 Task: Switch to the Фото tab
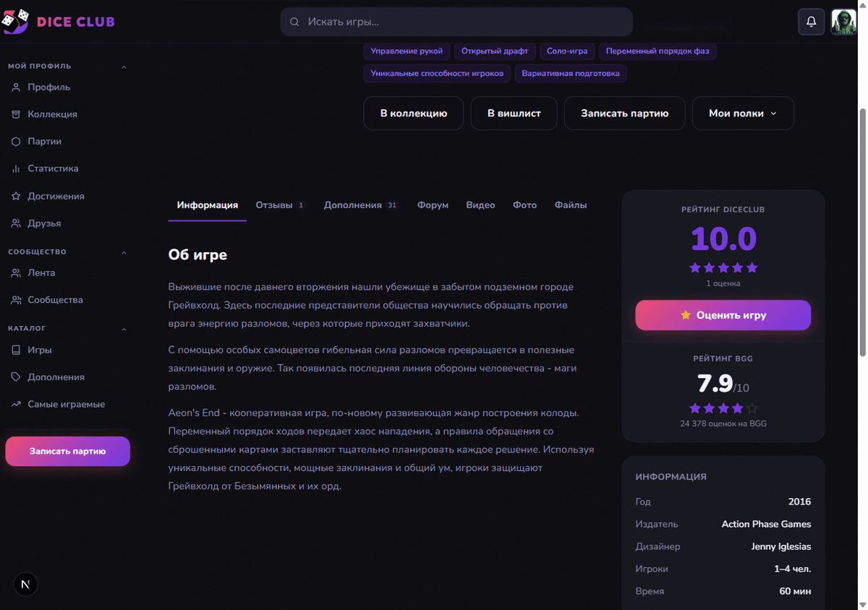(x=524, y=205)
